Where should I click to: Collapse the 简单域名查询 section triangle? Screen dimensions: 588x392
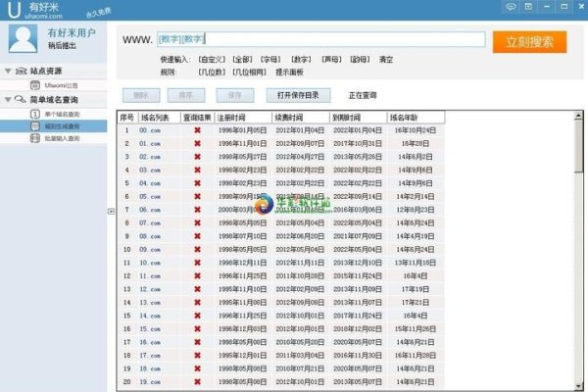click(x=8, y=99)
